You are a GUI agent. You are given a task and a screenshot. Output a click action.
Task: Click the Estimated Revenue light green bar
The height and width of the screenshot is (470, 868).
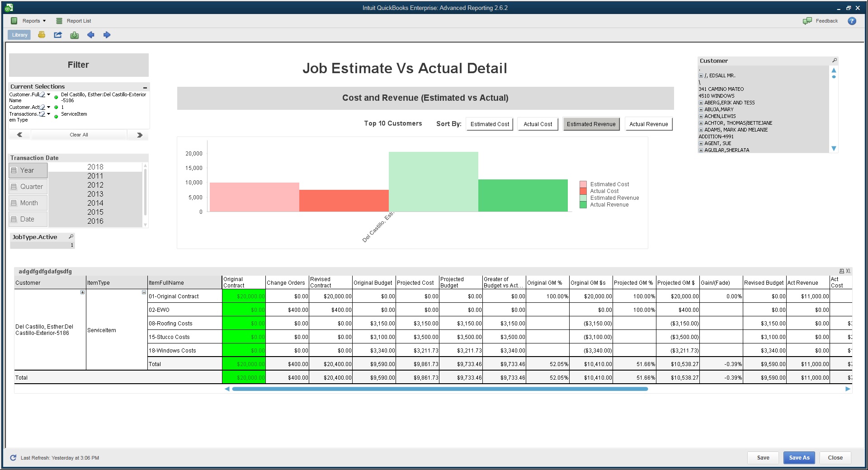click(x=434, y=182)
